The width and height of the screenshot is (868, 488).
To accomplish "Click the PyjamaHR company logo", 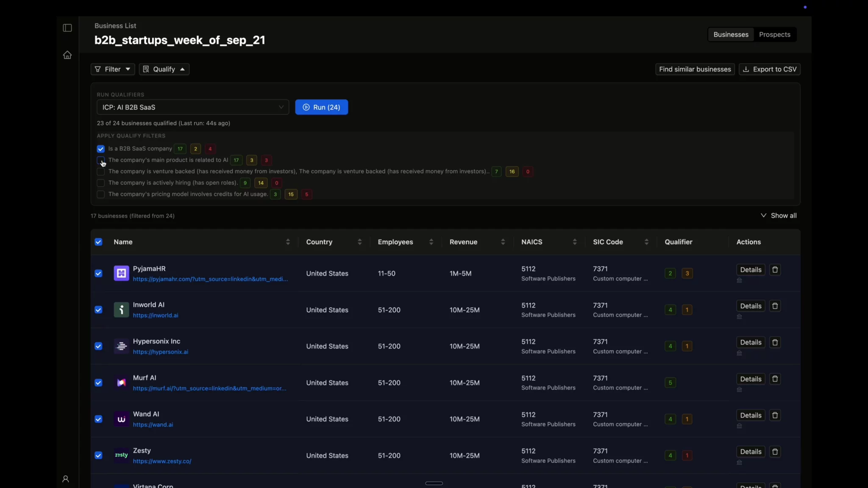I will pos(121,273).
